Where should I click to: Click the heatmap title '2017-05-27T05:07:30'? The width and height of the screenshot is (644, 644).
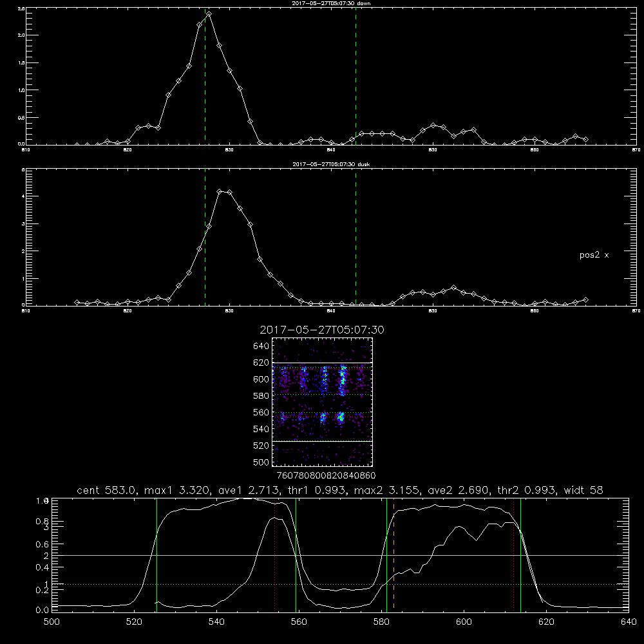(322, 330)
